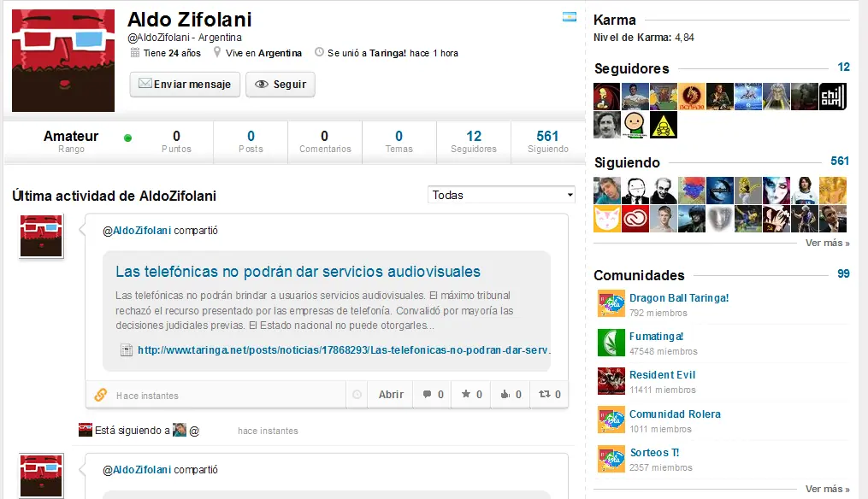Follow the user with Seguir button
This screenshot has width=868, height=499.
pyautogui.click(x=280, y=84)
